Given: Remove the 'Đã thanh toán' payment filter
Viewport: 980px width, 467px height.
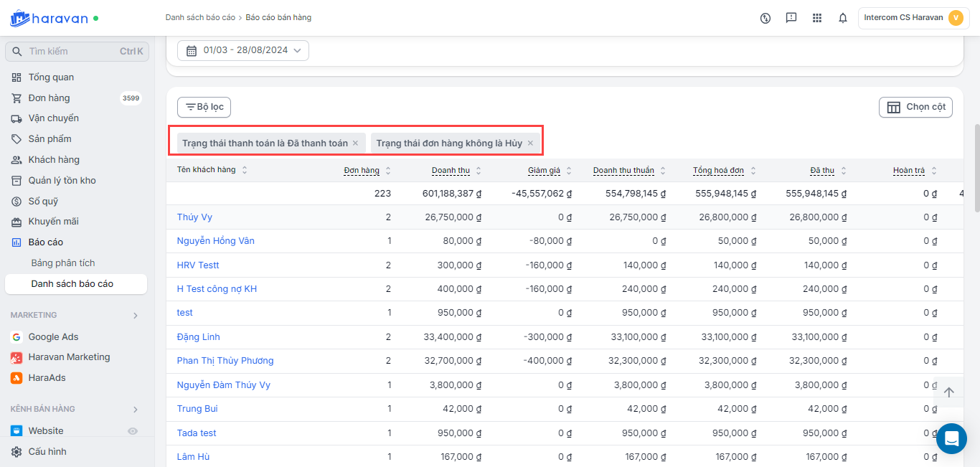Looking at the screenshot, I should (355, 143).
